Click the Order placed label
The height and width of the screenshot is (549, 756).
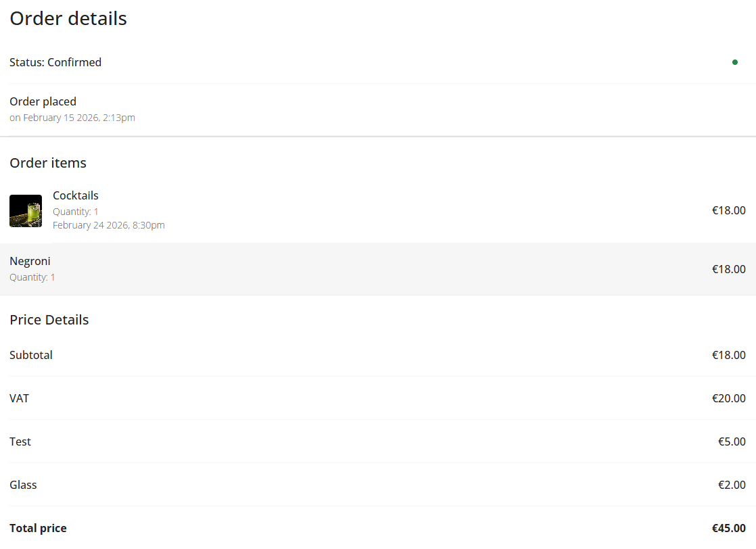[x=43, y=101]
